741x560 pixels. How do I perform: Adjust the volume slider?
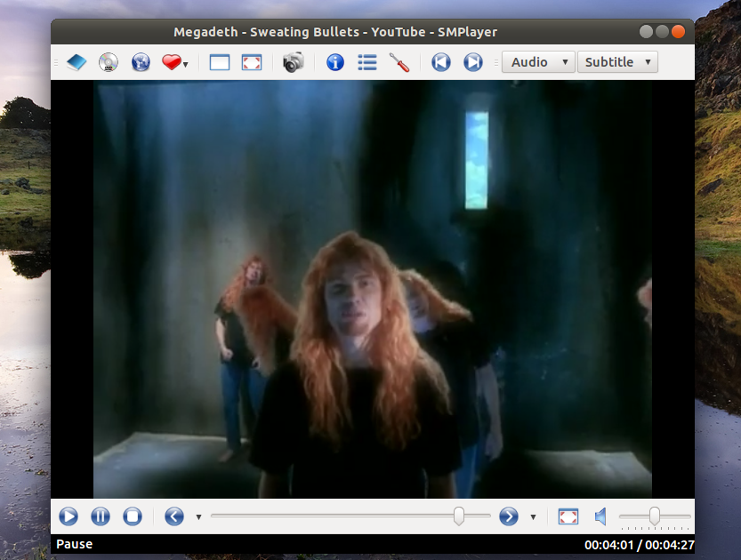pyautogui.click(x=655, y=516)
